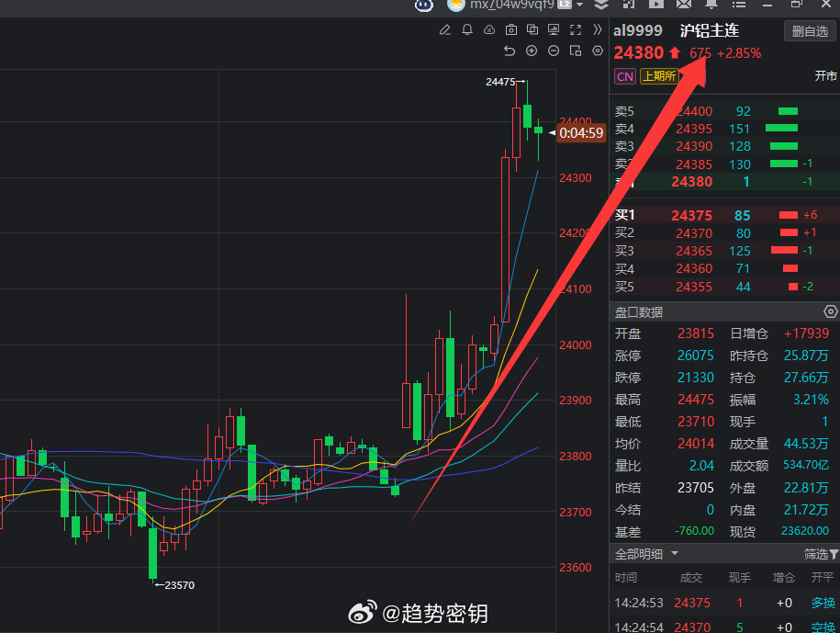This screenshot has width=840, height=633.
Task: Select the drawing/annotation pencil tool
Action: [444, 29]
